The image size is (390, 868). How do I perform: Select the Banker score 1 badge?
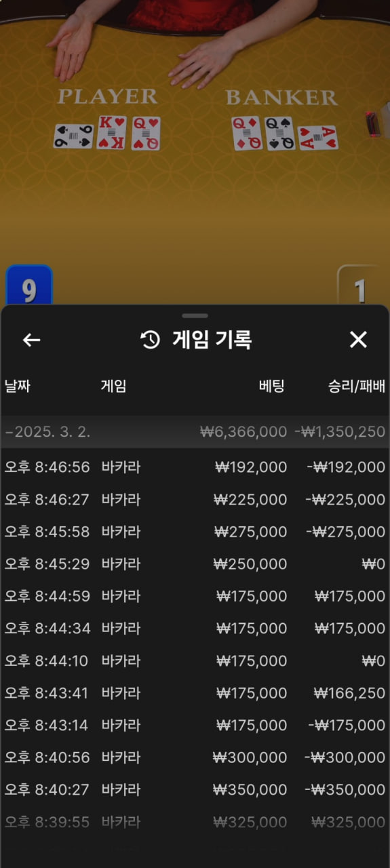tap(362, 286)
